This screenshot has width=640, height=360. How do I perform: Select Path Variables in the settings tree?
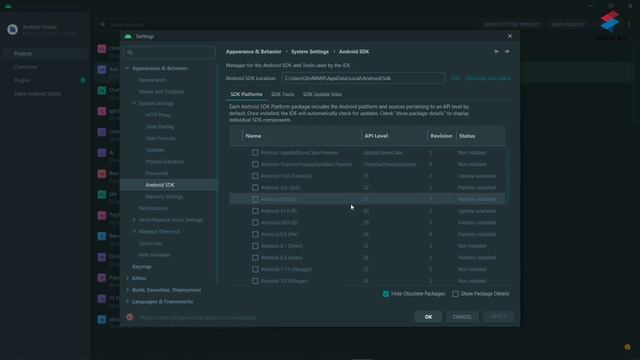pos(155,255)
